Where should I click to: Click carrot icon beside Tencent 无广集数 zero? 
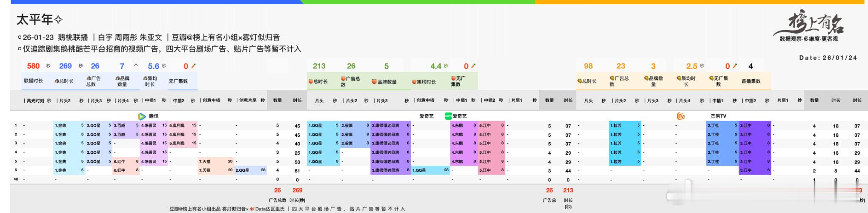[193, 66]
